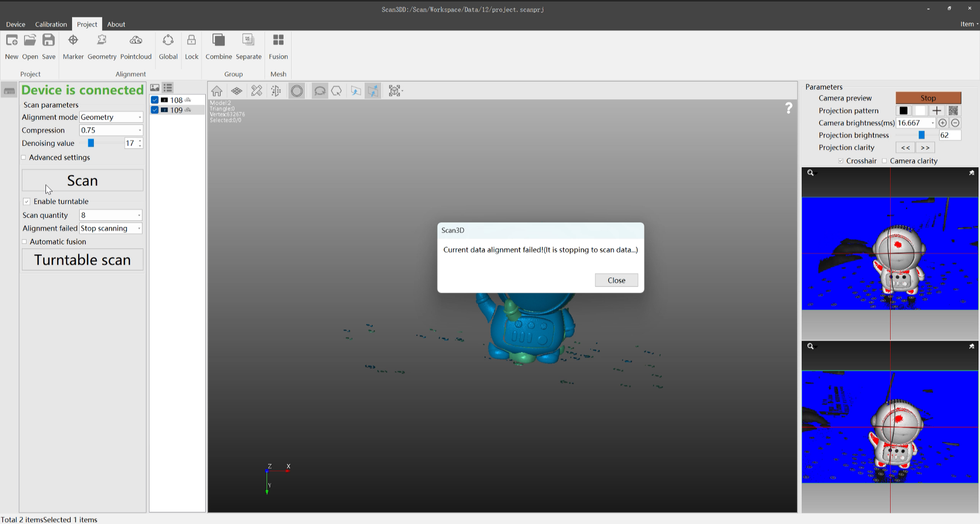
Task: Click the large Scan button
Action: coord(82,181)
